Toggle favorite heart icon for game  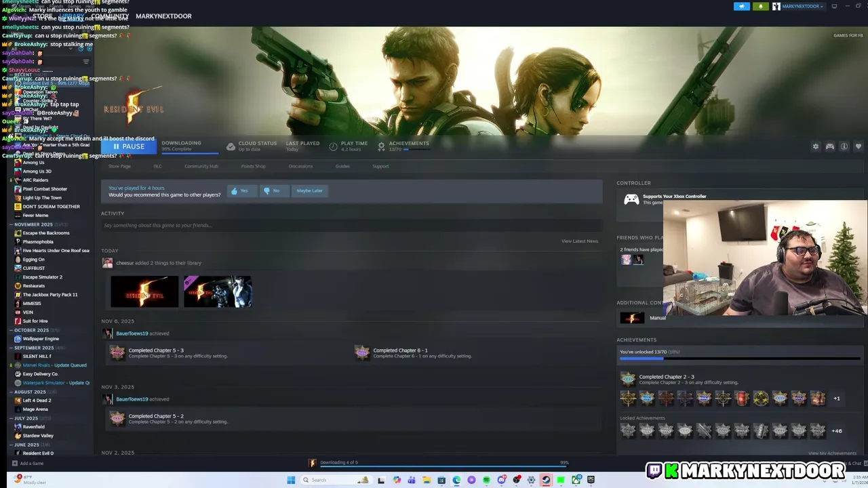(859, 146)
